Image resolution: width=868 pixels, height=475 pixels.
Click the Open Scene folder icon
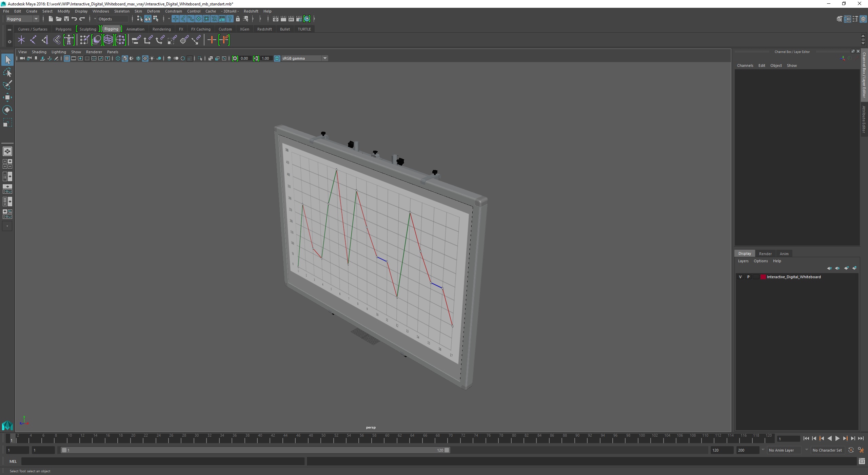58,19
